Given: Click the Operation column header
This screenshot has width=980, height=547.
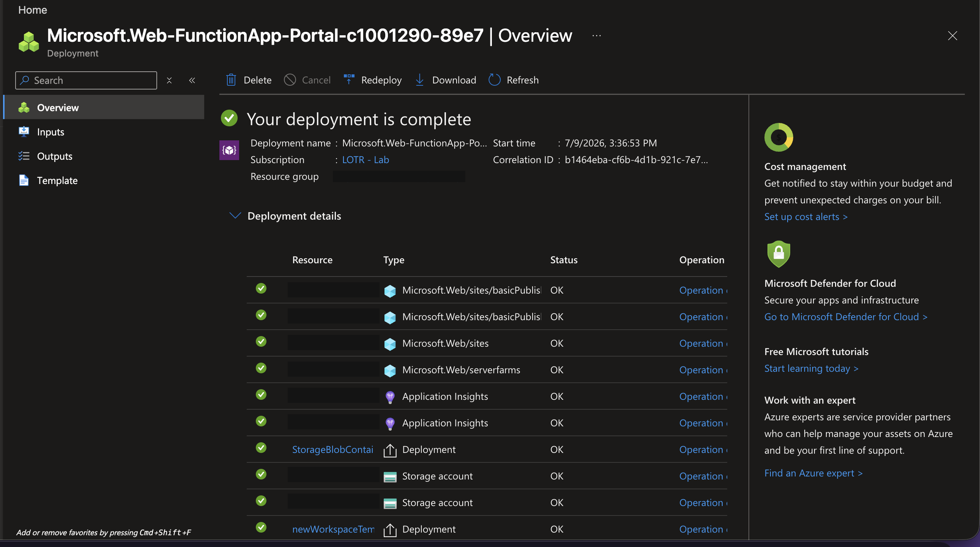Looking at the screenshot, I should [702, 260].
